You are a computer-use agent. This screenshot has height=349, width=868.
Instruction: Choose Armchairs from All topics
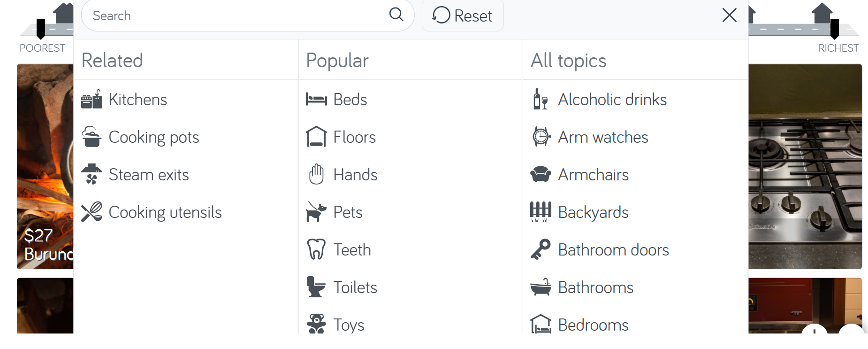click(593, 175)
